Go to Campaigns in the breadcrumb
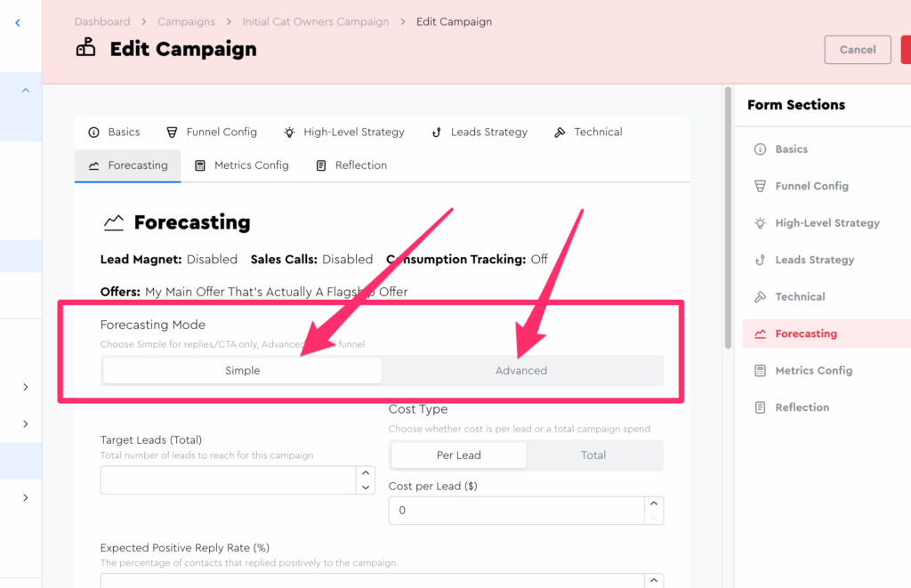This screenshot has width=911, height=588. 186,21
